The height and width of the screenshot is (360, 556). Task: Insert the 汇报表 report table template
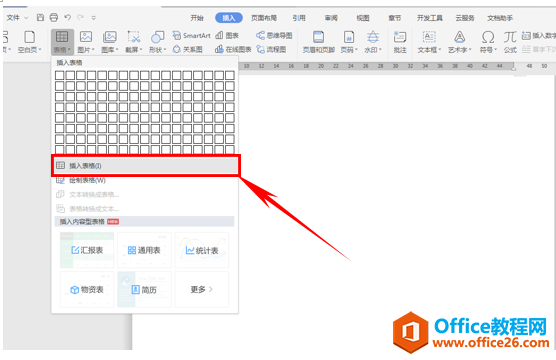tap(87, 250)
